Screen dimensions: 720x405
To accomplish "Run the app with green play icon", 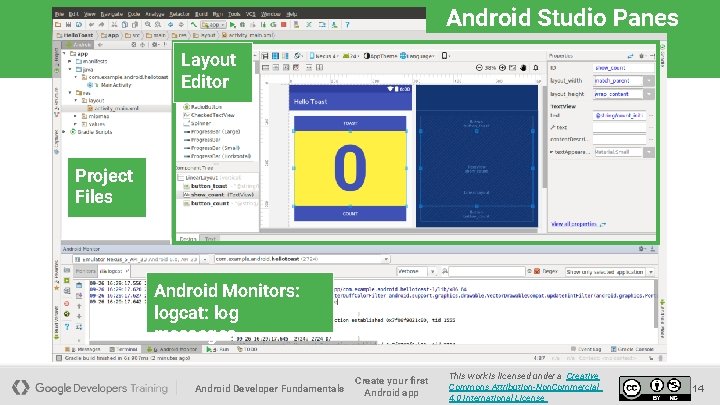I will point(233,25).
